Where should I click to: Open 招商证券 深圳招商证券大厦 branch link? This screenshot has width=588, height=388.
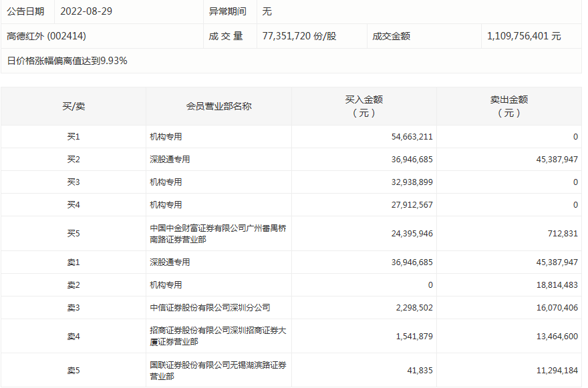tap(218, 336)
